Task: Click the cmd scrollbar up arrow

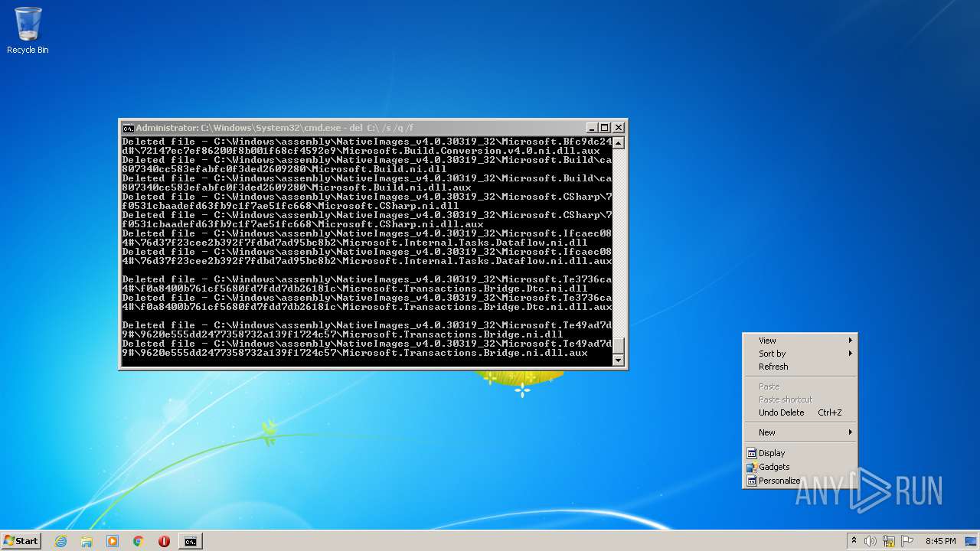Action: point(619,143)
